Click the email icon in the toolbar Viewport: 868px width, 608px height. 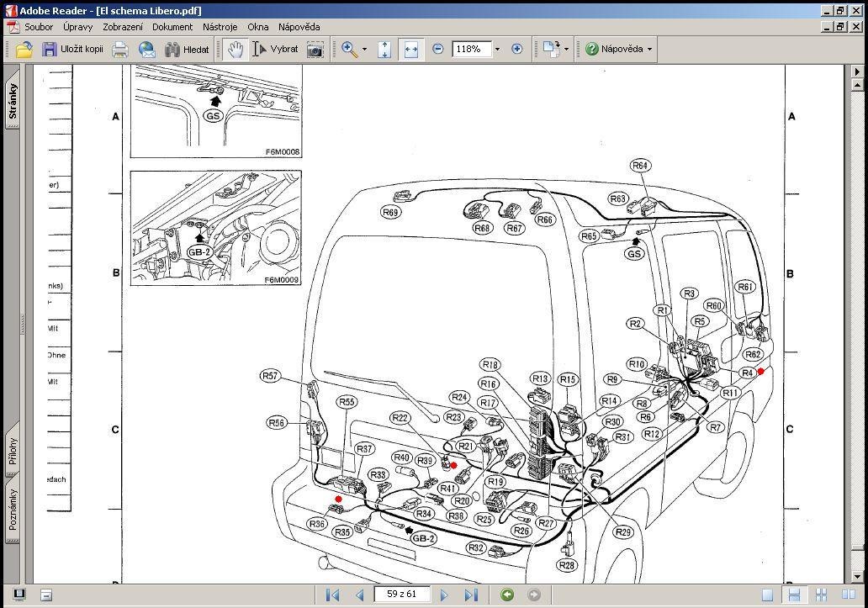click(x=147, y=50)
